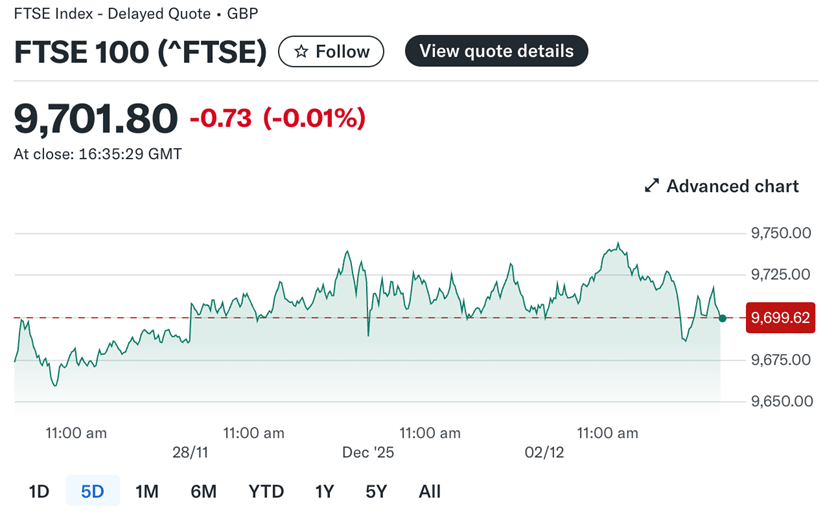Image resolution: width=836 pixels, height=519 pixels.
Task: Switch chart to YTD range
Action: point(266,491)
